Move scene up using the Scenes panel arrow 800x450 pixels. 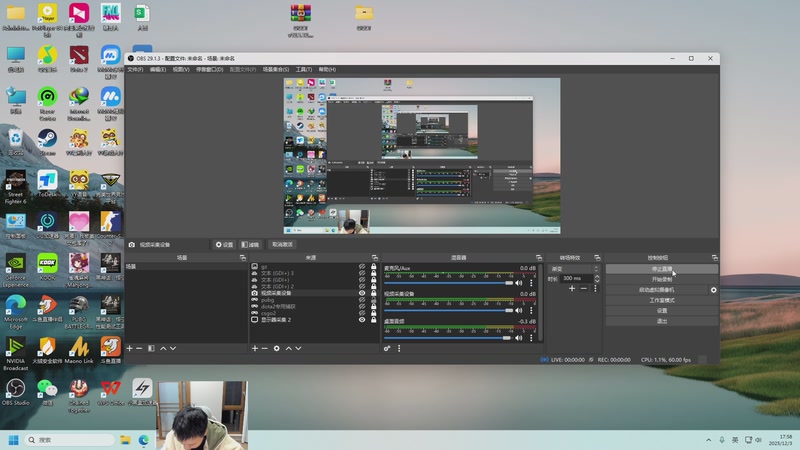(x=163, y=348)
